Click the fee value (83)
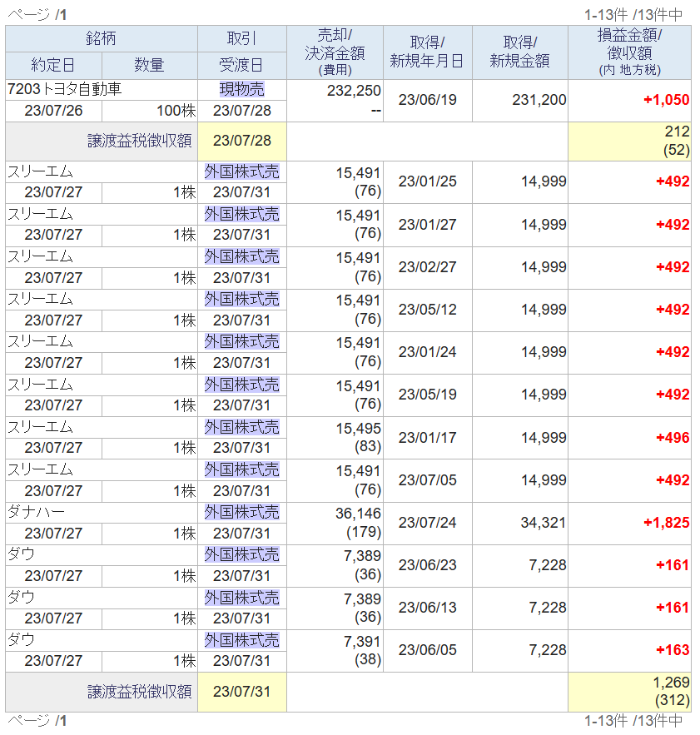The width and height of the screenshot is (700, 735). (368, 446)
